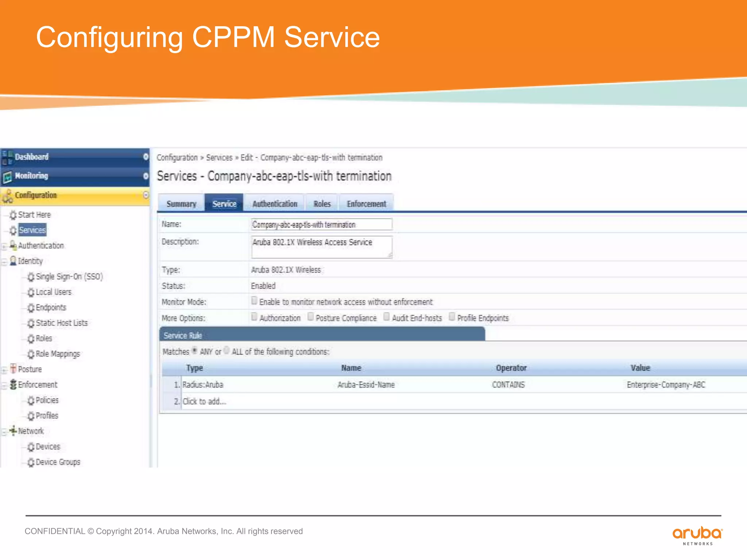
Task: Click gear icon beside Policies
Action: coord(31,401)
